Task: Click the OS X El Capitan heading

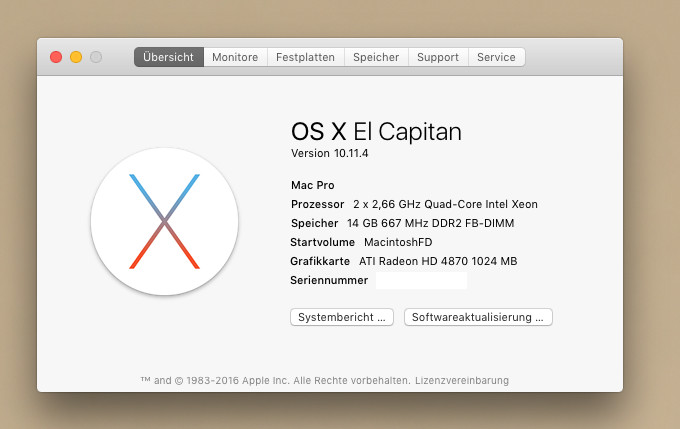Action: point(376,131)
